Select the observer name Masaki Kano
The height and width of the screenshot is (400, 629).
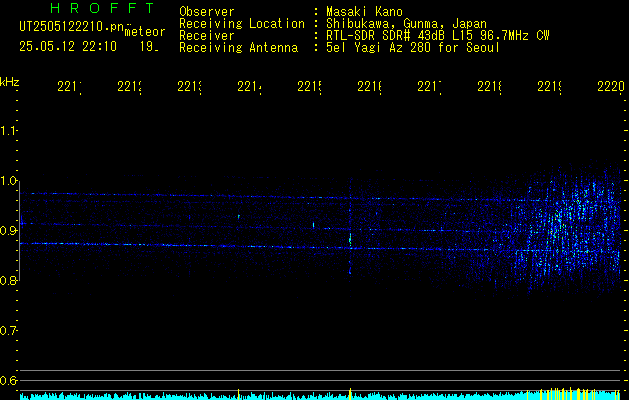point(364,11)
